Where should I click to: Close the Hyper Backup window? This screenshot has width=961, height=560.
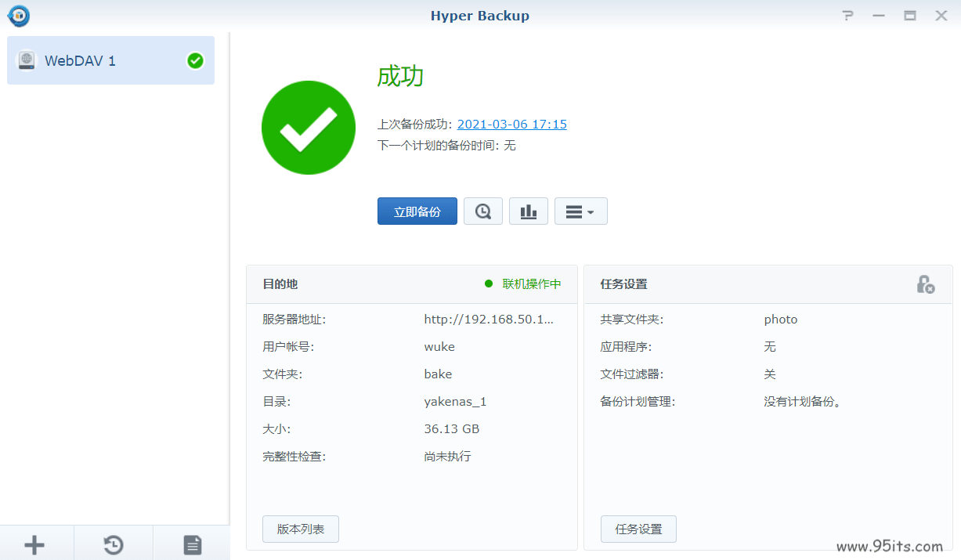coord(941,16)
